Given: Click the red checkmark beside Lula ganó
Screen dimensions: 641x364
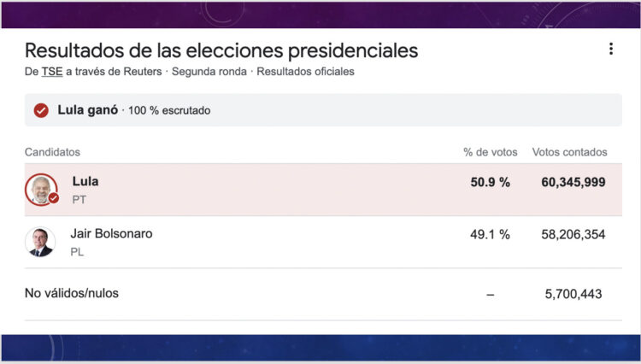Looking at the screenshot, I should pos(40,110).
